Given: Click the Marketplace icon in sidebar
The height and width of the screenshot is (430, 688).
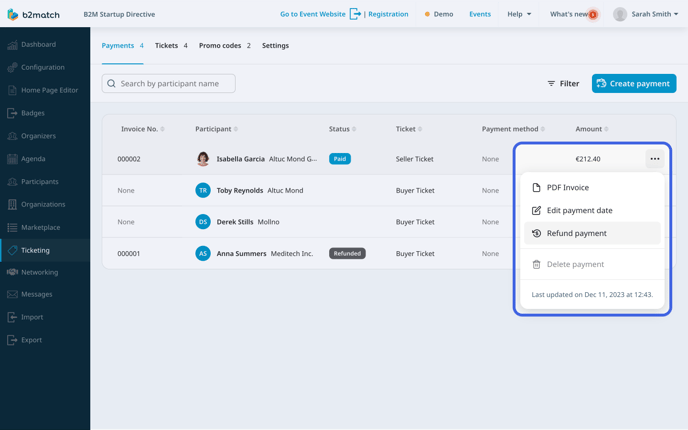Looking at the screenshot, I should tap(12, 228).
